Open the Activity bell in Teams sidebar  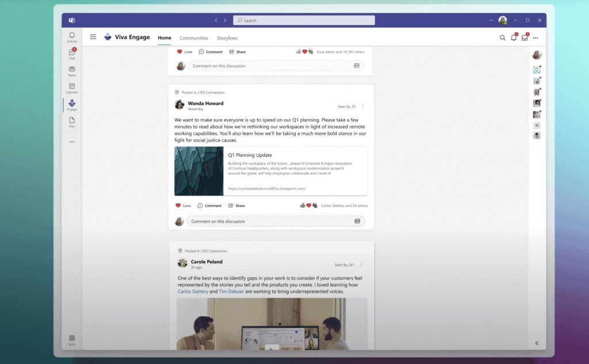72,37
